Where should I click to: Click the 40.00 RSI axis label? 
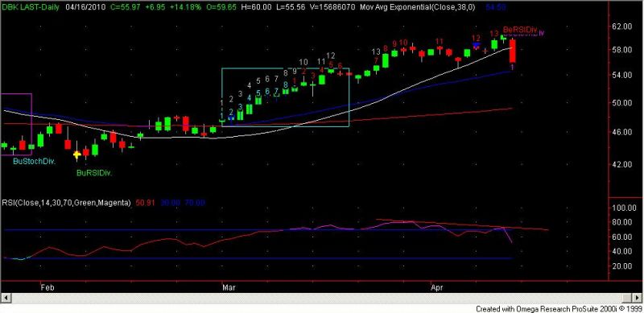coord(621,251)
